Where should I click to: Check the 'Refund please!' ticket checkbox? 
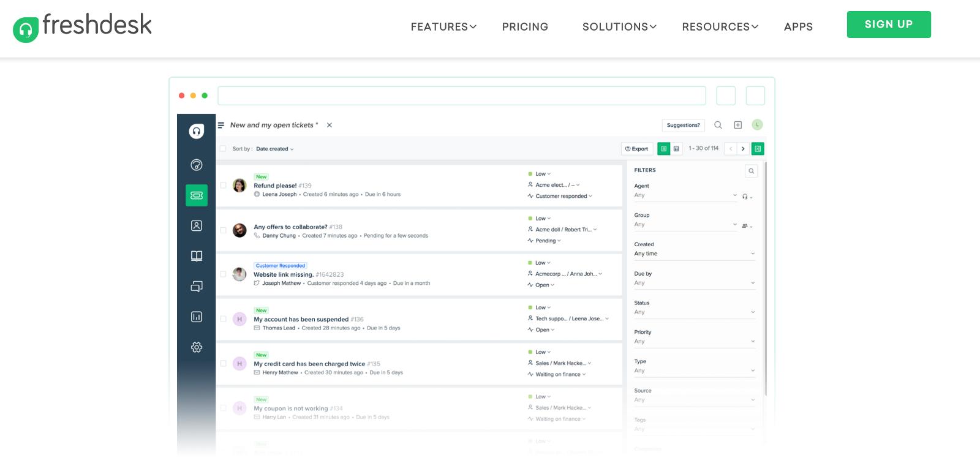223,185
